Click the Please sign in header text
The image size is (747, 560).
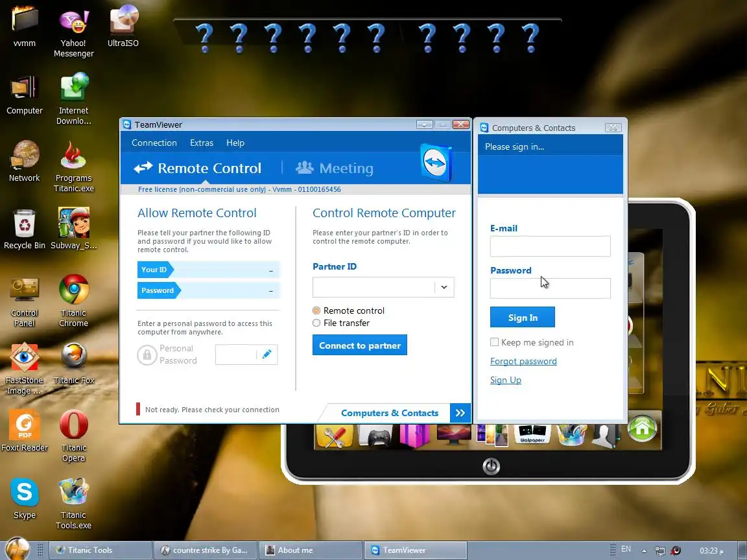(514, 146)
